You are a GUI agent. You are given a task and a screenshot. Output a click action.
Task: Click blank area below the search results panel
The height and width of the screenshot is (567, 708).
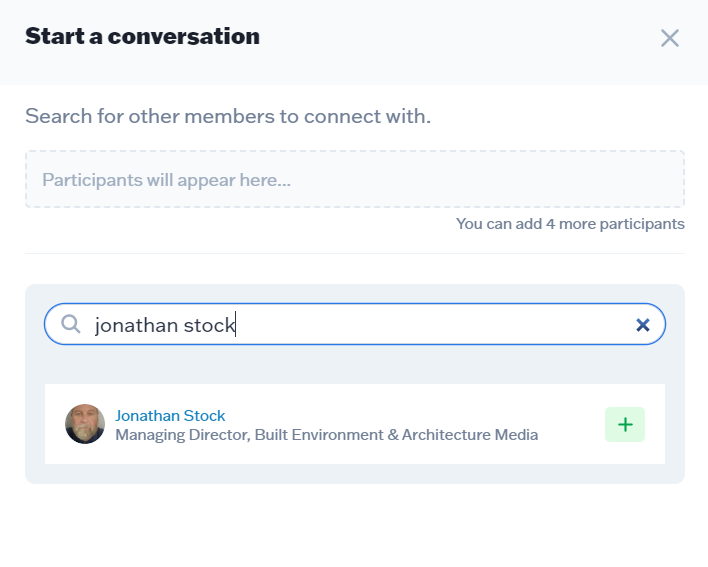tap(354, 525)
